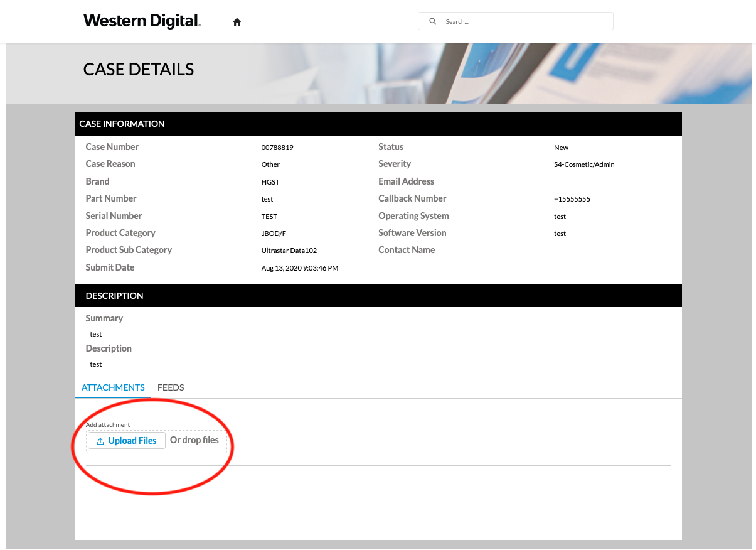Click the DESCRIPTION section header
This screenshot has width=756, height=550.
[x=114, y=295]
